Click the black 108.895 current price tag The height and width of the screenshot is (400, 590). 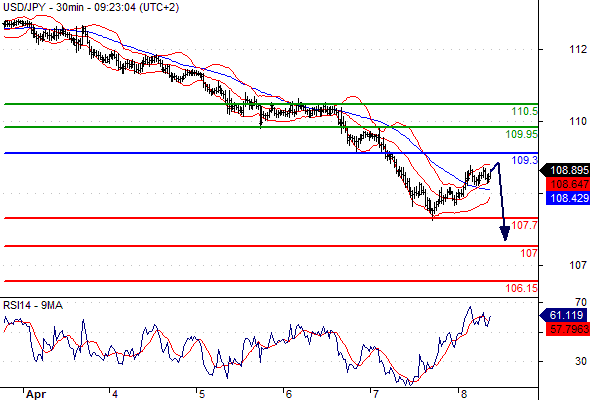tap(565, 170)
